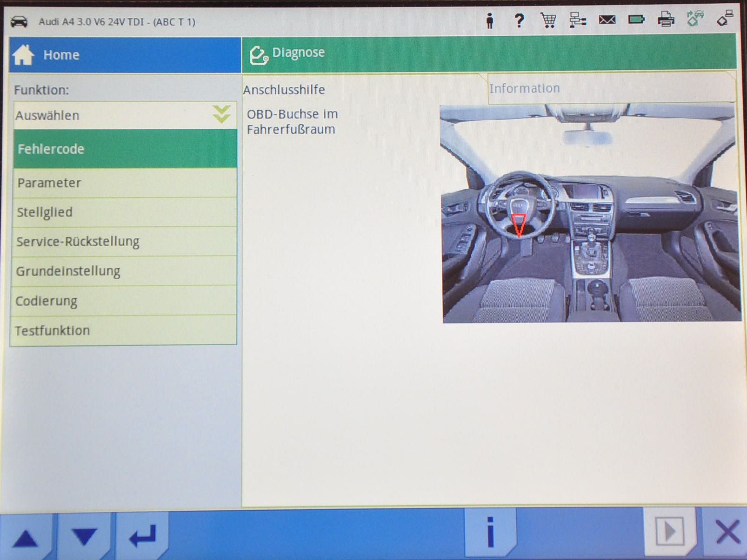Click the vehicle connection icon

tap(695, 19)
